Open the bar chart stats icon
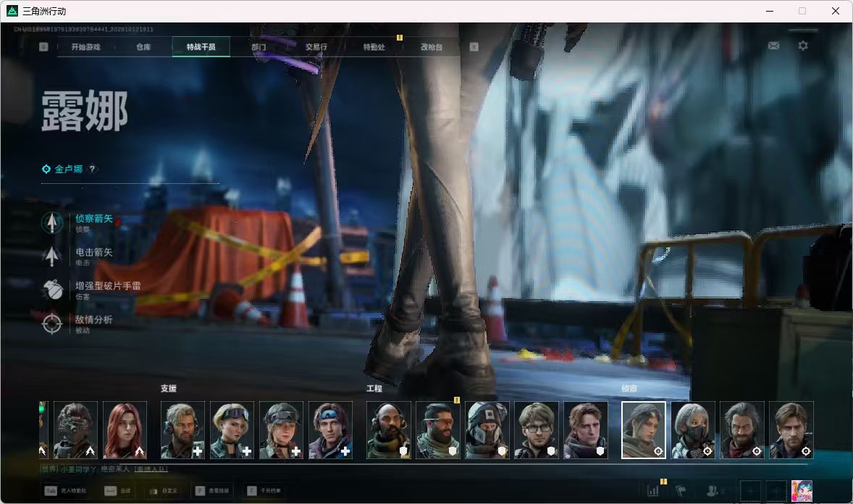The image size is (853, 504). pos(653,491)
